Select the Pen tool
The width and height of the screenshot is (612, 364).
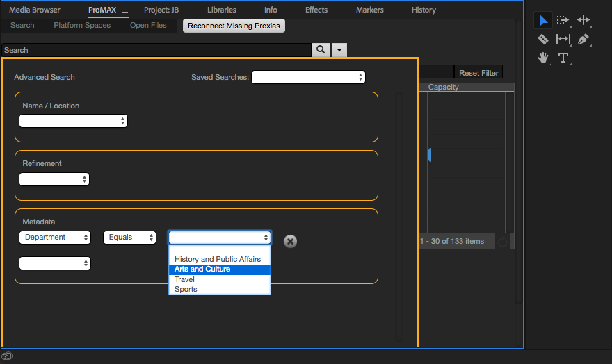pyautogui.click(x=583, y=40)
